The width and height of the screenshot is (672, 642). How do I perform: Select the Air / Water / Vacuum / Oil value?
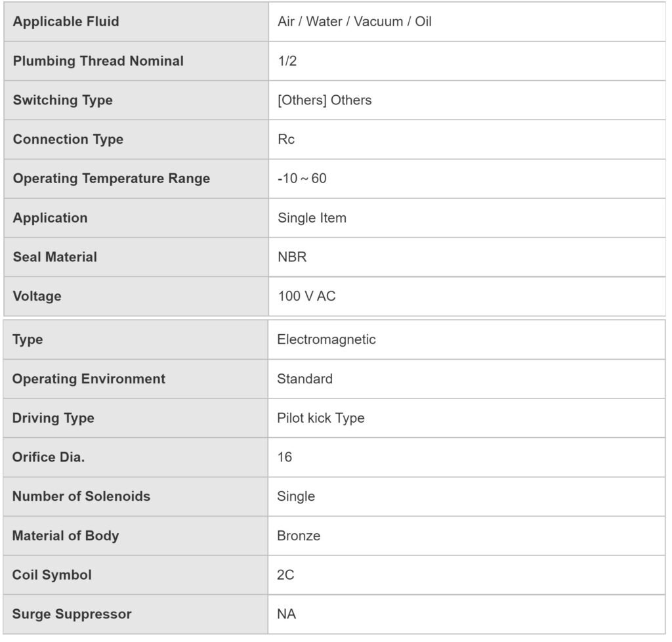tap(354, 22)
